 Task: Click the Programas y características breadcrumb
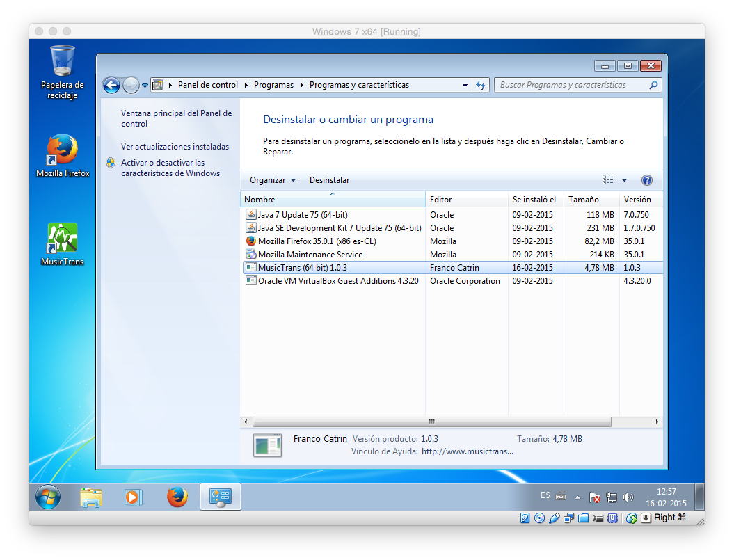[x=359, y=85]
